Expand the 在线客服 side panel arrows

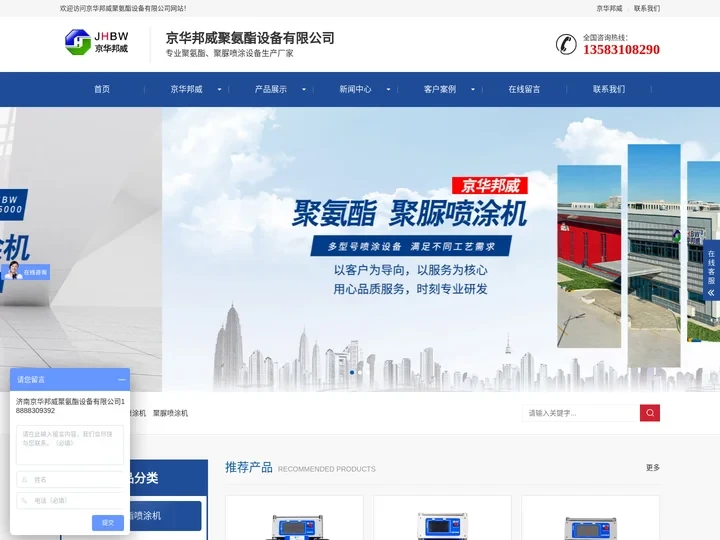711,292
